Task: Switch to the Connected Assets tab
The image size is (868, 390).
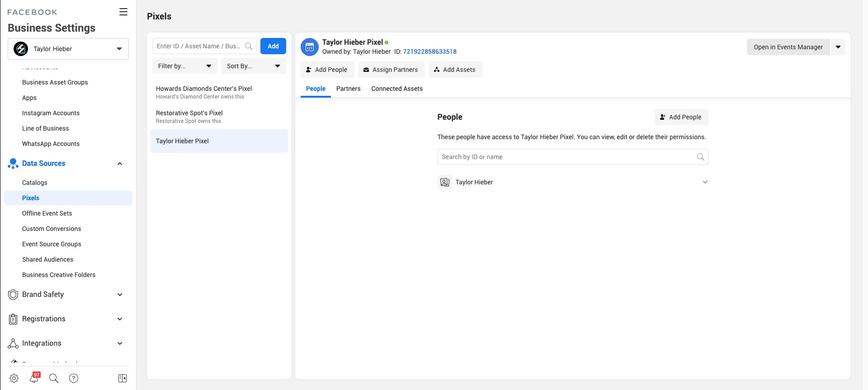Action: (x=397, y=89)
